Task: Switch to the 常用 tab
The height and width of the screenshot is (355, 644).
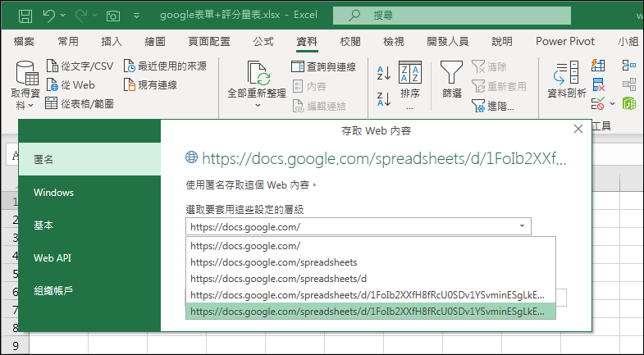Action: tap(68, 42)
